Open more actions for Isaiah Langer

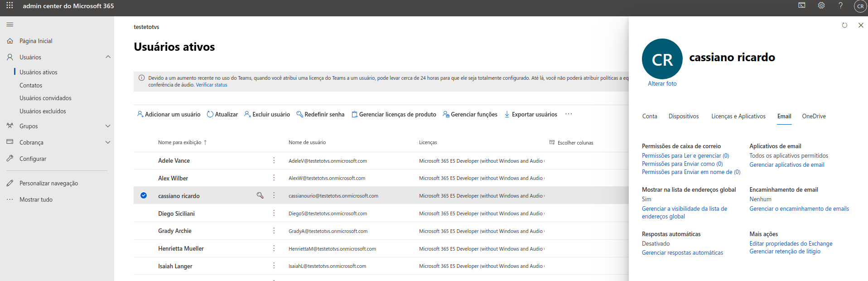[x=274, y=266]
